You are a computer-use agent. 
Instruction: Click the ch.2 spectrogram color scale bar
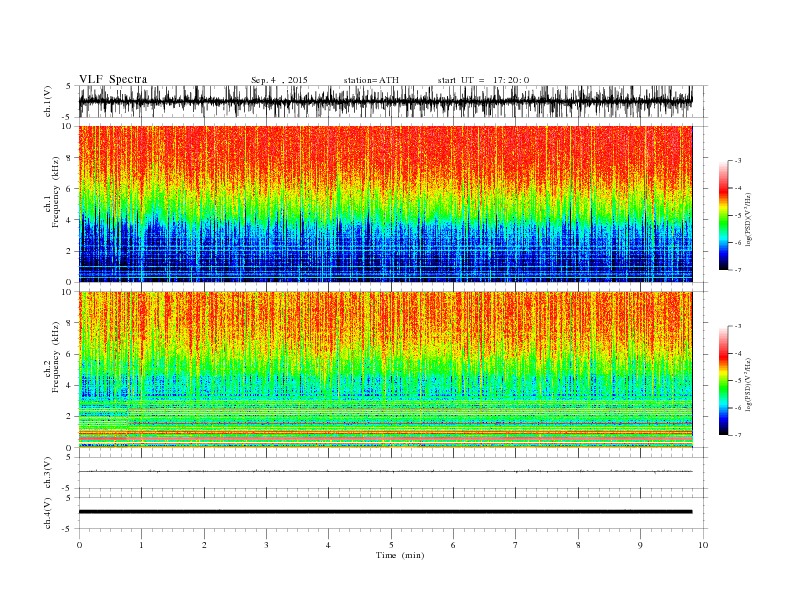[724, 381]
